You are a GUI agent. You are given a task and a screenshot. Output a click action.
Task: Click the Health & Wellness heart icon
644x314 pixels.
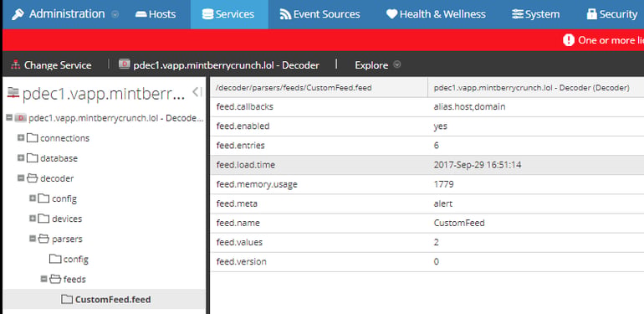coord(391,14)
